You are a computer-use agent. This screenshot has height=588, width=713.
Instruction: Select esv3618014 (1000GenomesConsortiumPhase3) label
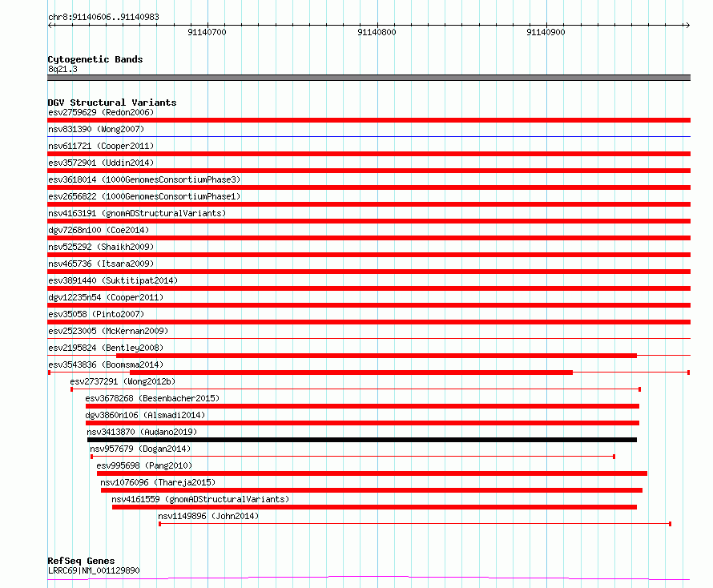144,179
